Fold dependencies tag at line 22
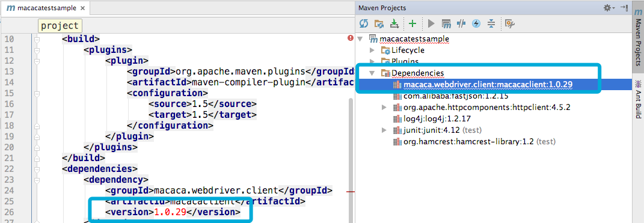Screen dimensions: 644x223 pyautogui.click(x=37, y=169)
